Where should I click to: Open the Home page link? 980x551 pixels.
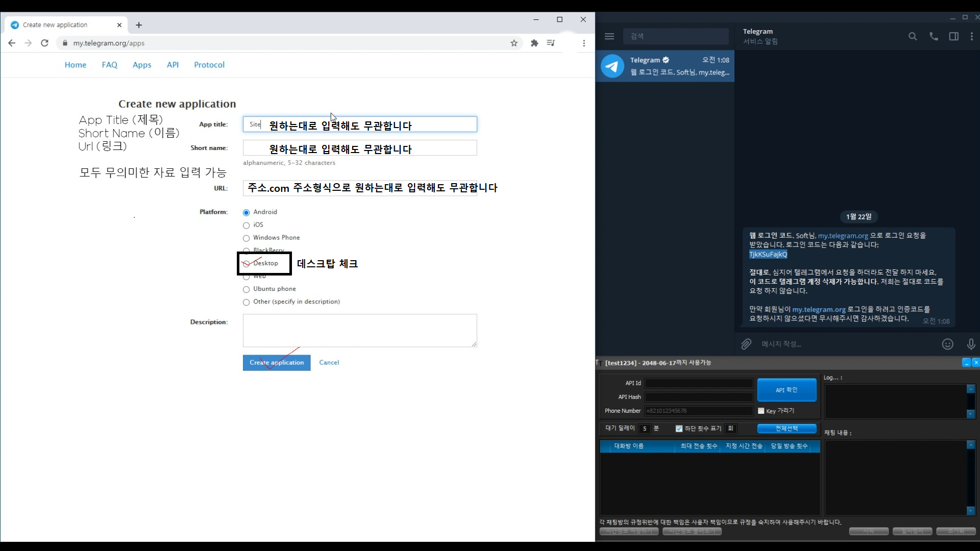pos(76,65)
